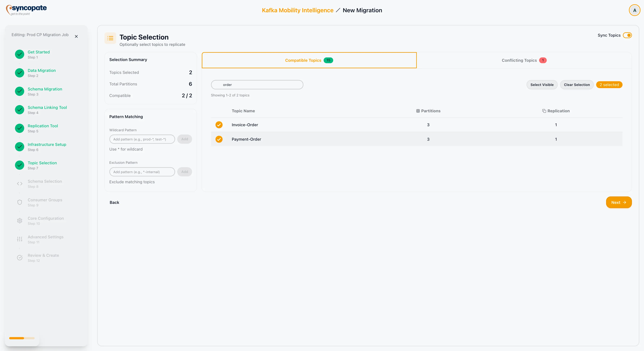Click the Advanced Settings sliders icon

[19, 239]
